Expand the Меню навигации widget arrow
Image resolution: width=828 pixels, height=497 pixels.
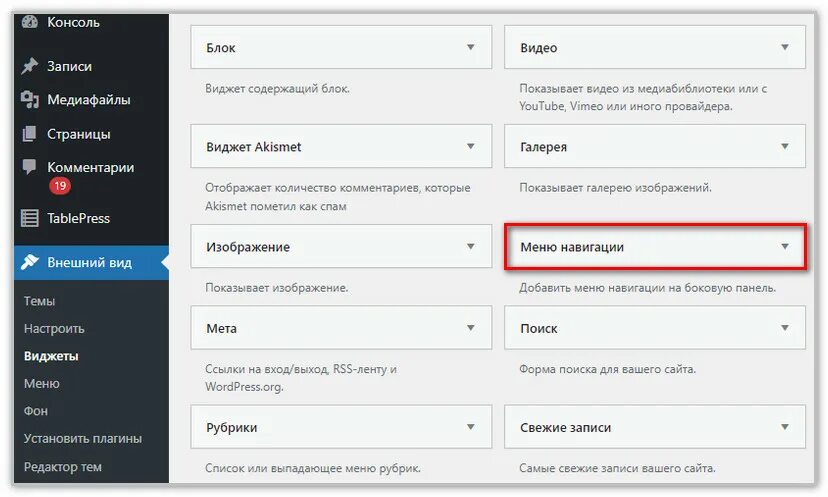pos(785,246)
